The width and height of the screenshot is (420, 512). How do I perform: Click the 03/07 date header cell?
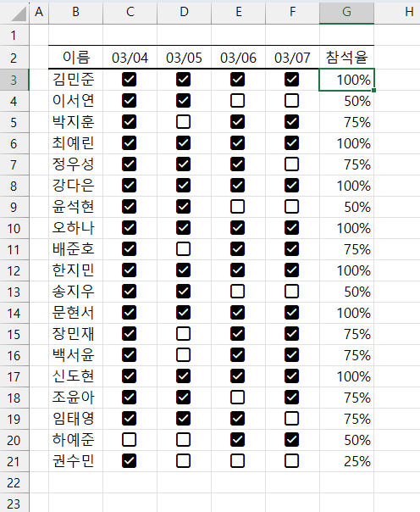pyautogui.click(x=292, y=58)
